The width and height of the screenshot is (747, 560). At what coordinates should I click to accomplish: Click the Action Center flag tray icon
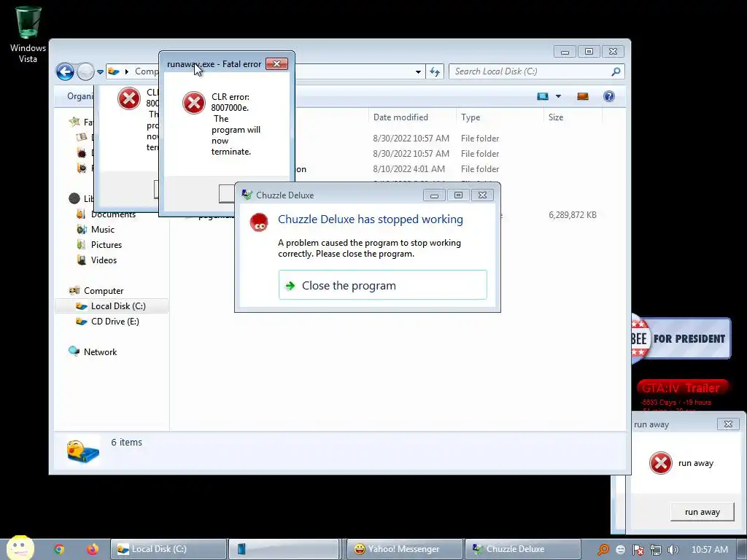(x=638, y=550)
